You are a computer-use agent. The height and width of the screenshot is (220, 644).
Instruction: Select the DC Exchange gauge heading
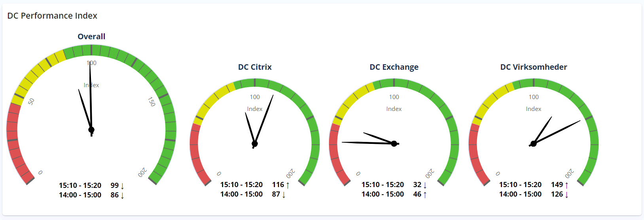(x=394, y=67)
